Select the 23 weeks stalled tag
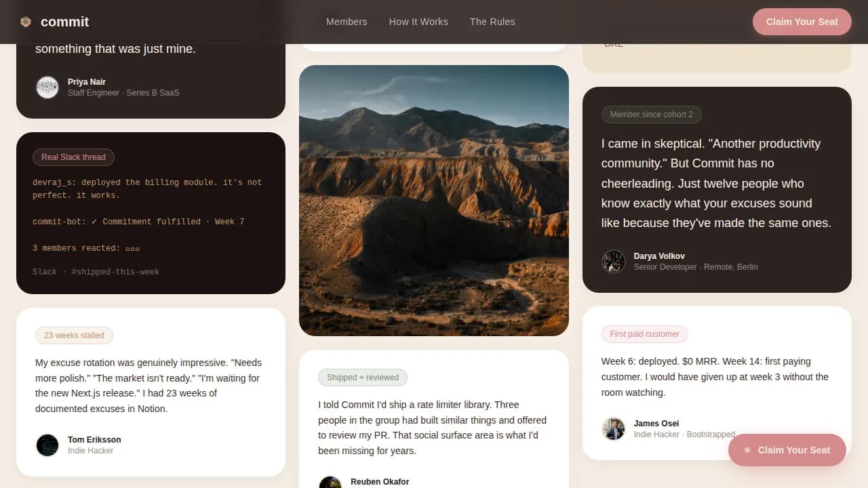 point(74,335)
